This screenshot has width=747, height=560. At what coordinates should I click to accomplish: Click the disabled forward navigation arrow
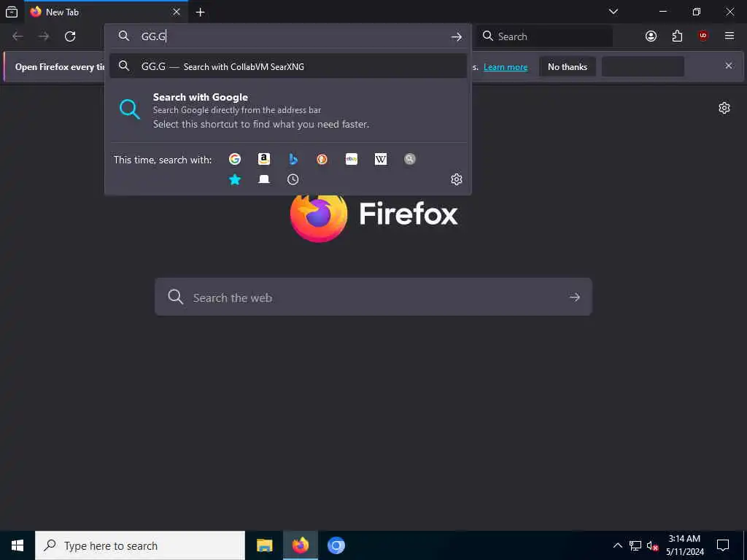tap(44, 36)
